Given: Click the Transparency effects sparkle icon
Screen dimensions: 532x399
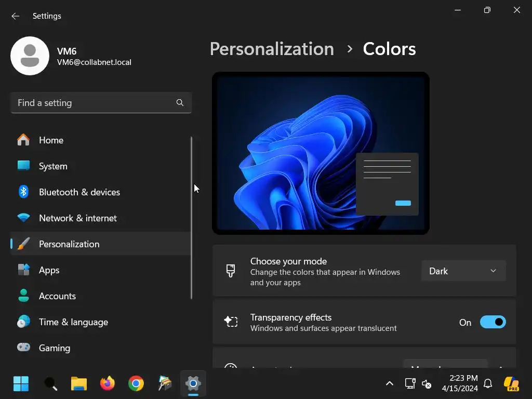Looking at the screenshot, I should [231, 321].
